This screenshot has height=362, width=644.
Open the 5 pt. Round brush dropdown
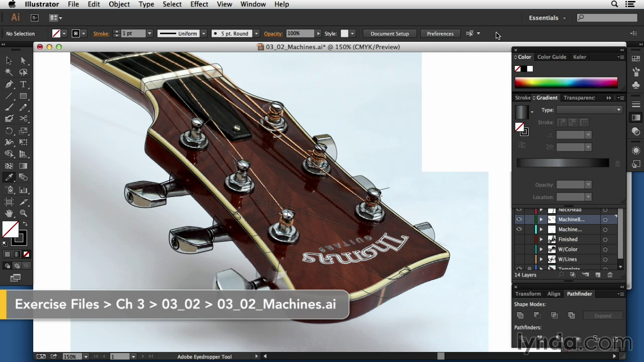coord(256,34)
